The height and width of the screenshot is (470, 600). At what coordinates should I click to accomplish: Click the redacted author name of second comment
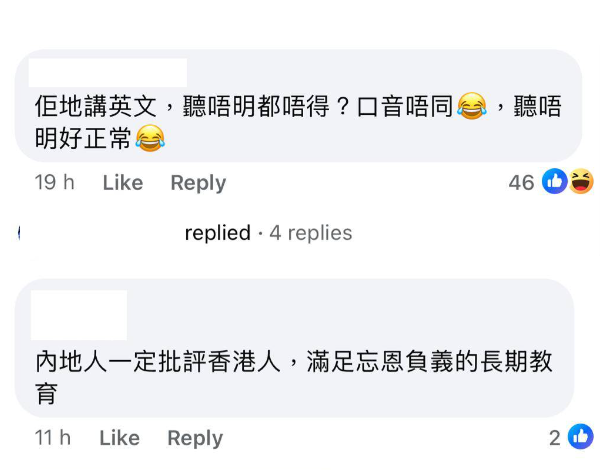pos(79,315)
